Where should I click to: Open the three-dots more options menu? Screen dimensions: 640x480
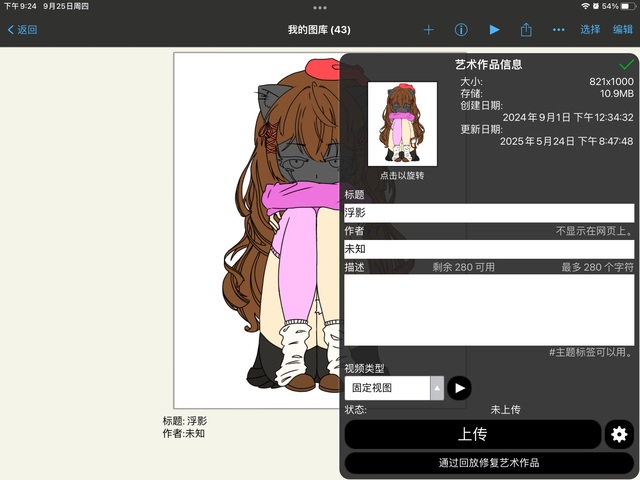(x=558, y=30)
